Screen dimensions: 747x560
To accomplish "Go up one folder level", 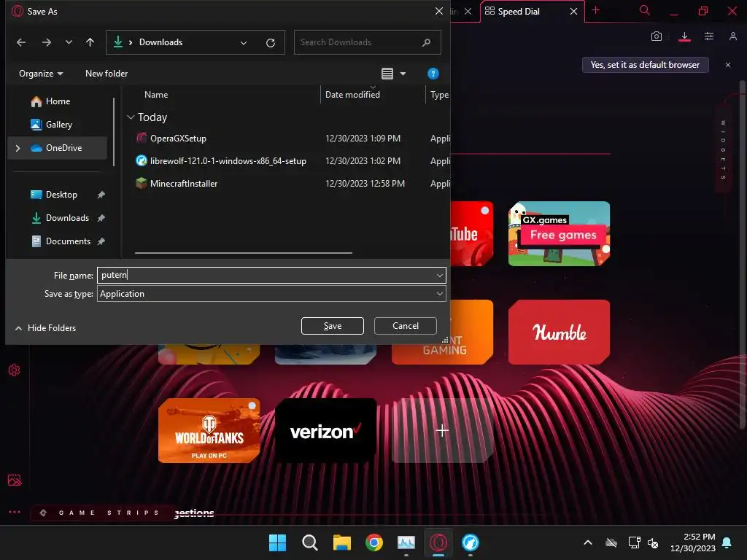I will tap(90, 42).
